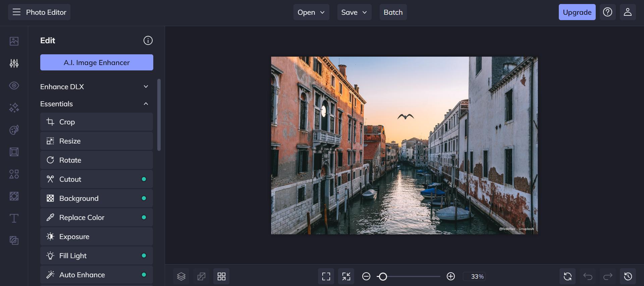Open the Effects sparkles sidebar icon
Screen dimensions: 644x286
coord(14,108)
